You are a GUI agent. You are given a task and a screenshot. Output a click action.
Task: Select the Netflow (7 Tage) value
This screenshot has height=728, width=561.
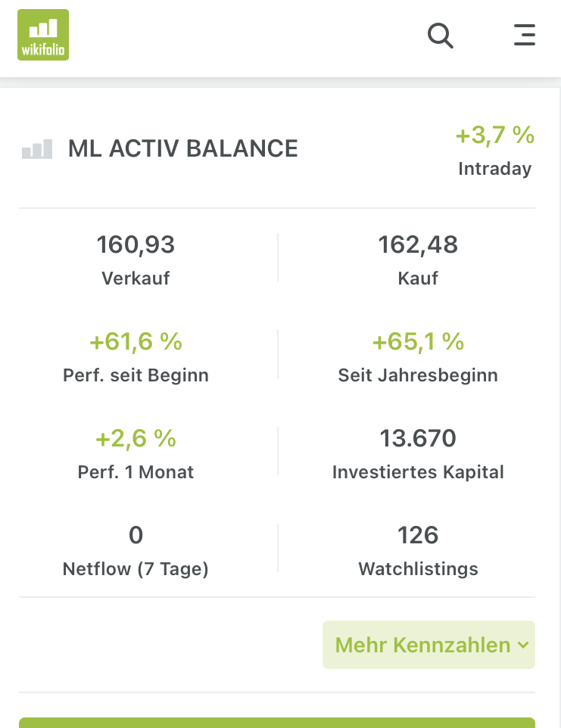pyautogui.click(x=136, y=536)
